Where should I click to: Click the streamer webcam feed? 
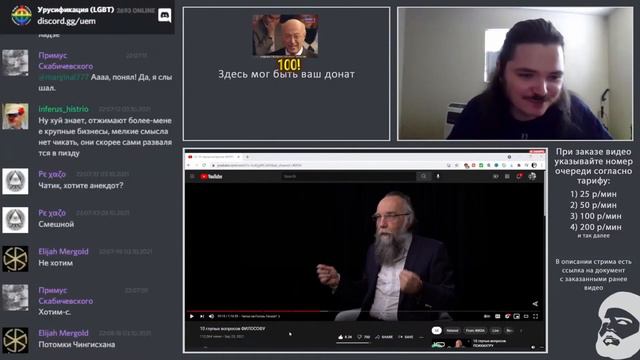515,73
